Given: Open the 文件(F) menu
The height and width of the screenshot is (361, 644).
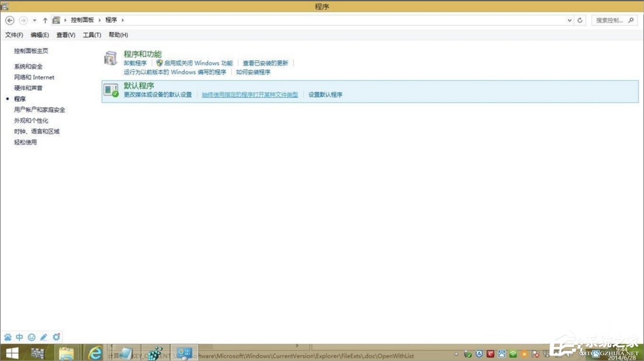Looking at the screenshot, I should (15, 35).
